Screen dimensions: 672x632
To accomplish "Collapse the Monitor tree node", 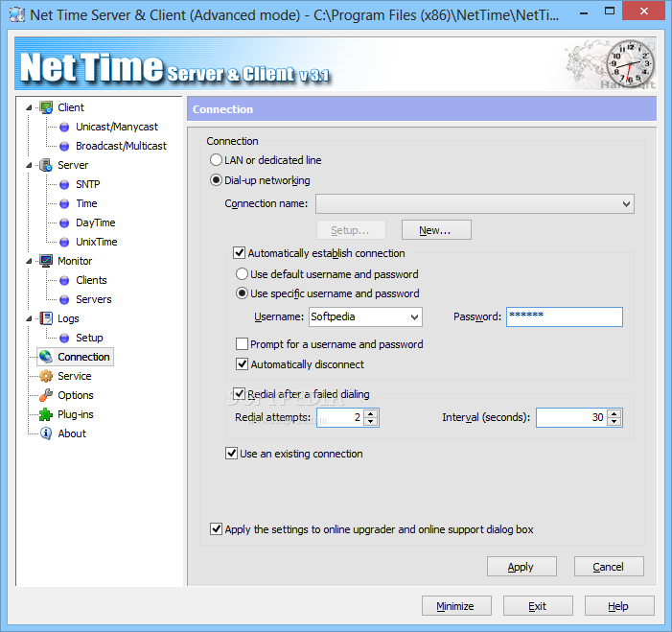I will 29,261.
